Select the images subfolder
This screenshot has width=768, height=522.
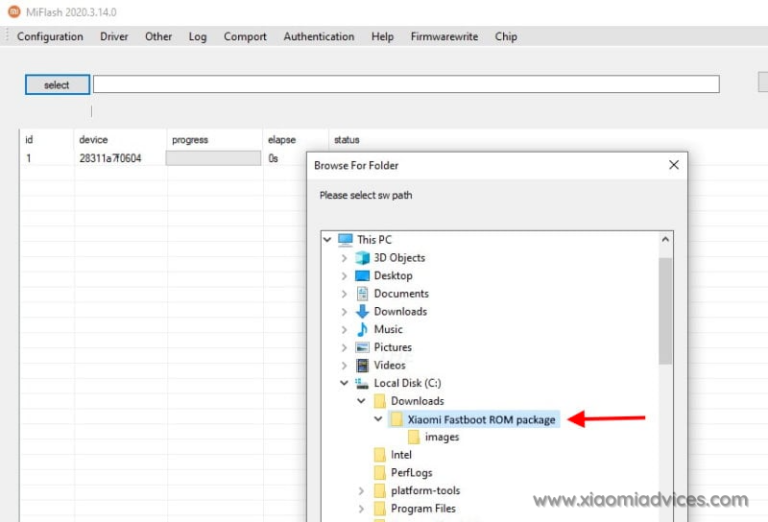coord(441,438)
